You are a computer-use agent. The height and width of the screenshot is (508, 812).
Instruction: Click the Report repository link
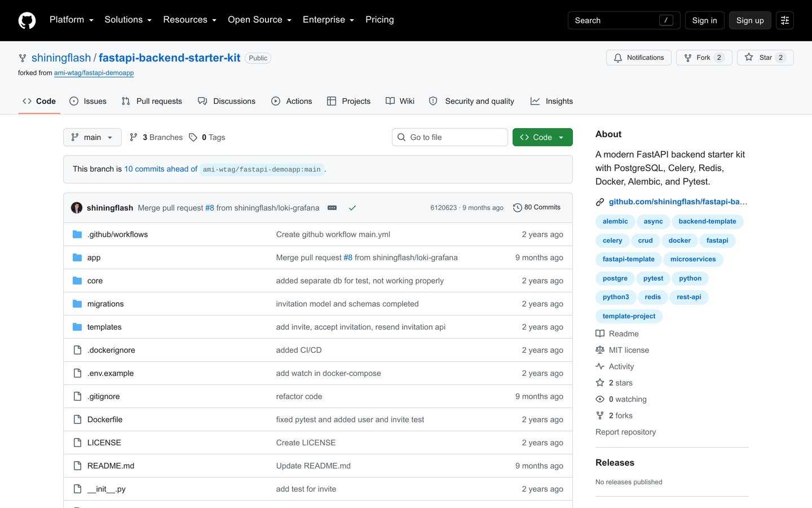[x=626, y=432]
